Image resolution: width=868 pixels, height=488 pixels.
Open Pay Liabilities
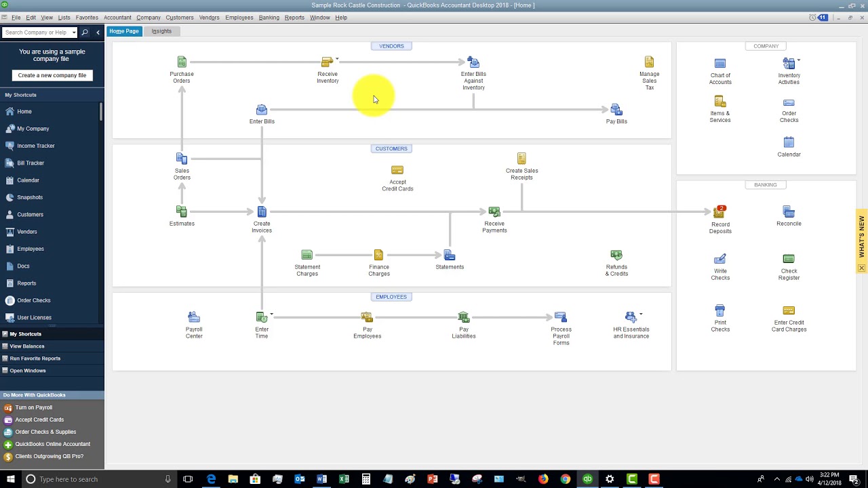[464, 317]
